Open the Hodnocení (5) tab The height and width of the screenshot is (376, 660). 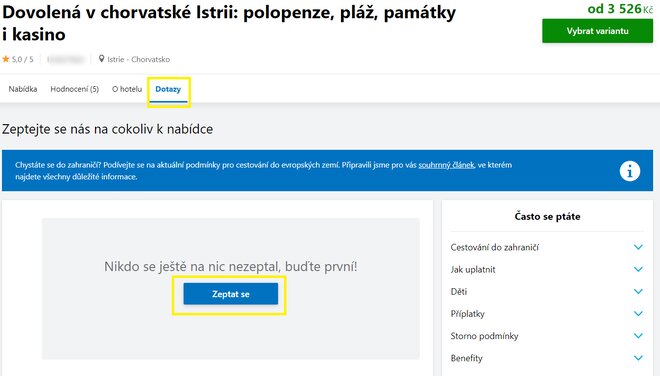pos(75,89)
